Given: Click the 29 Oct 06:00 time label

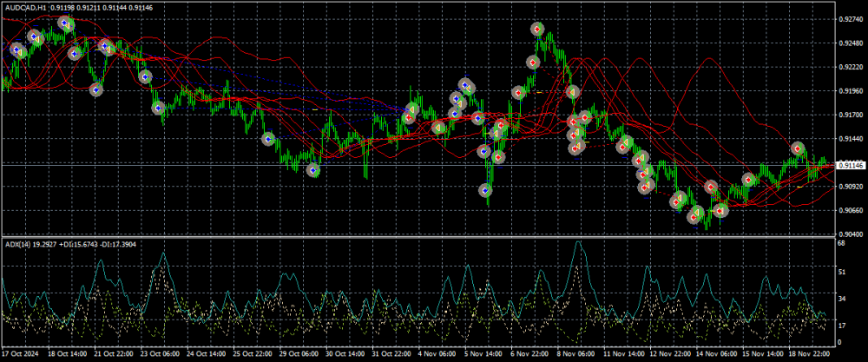Looking at the screenshot, I should tap(298, 355).
